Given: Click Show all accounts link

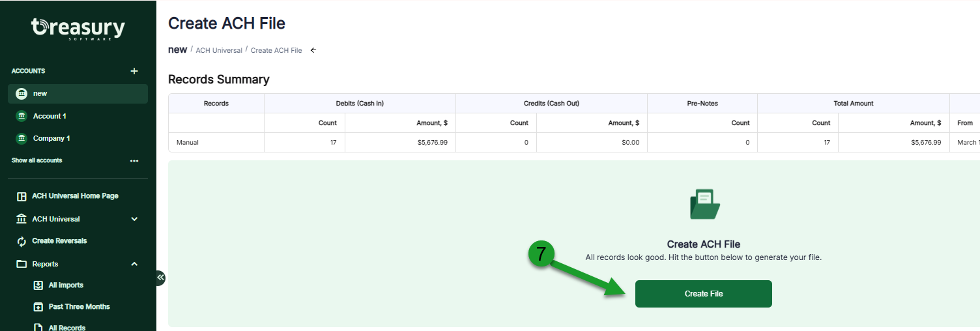Looking at the screenshot, I should [37, 160].
